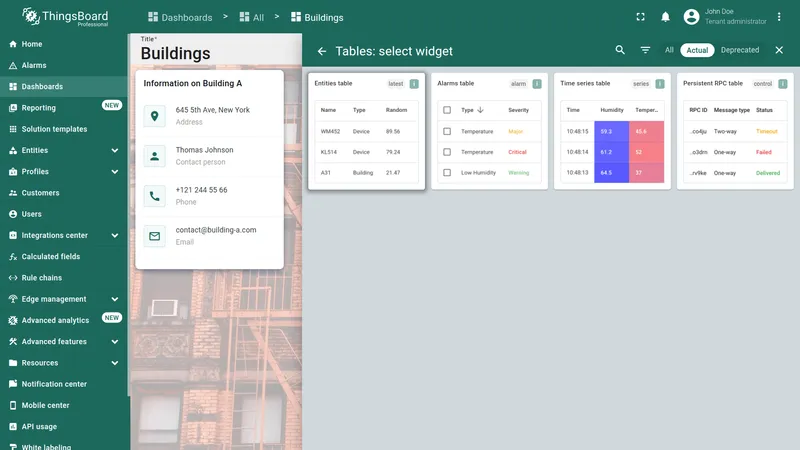Expand the Entities submenu chevron

(x=115, y=151)
